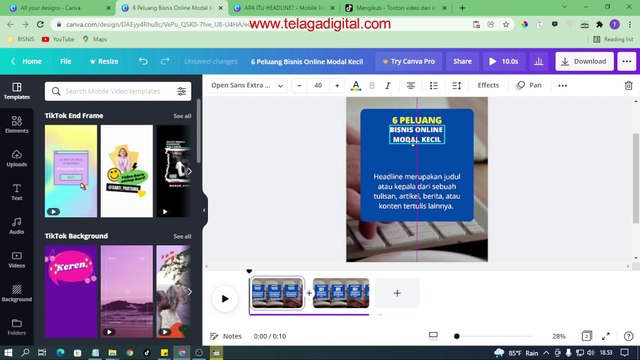The width and height of the screenshot is (640, 360).
Task: Open the Open Sans Extra font dropdown
Action: [x=247, y=85]
